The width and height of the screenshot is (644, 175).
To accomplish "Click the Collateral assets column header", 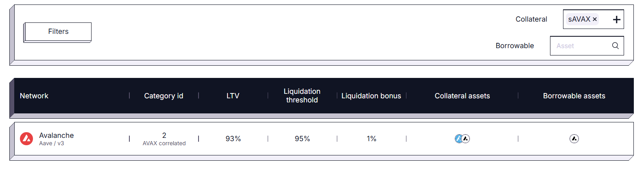I will (462, 96).
